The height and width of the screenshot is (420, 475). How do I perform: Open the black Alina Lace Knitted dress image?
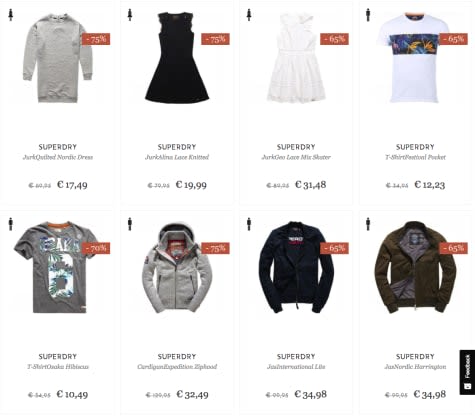click(x=177, y=57)
